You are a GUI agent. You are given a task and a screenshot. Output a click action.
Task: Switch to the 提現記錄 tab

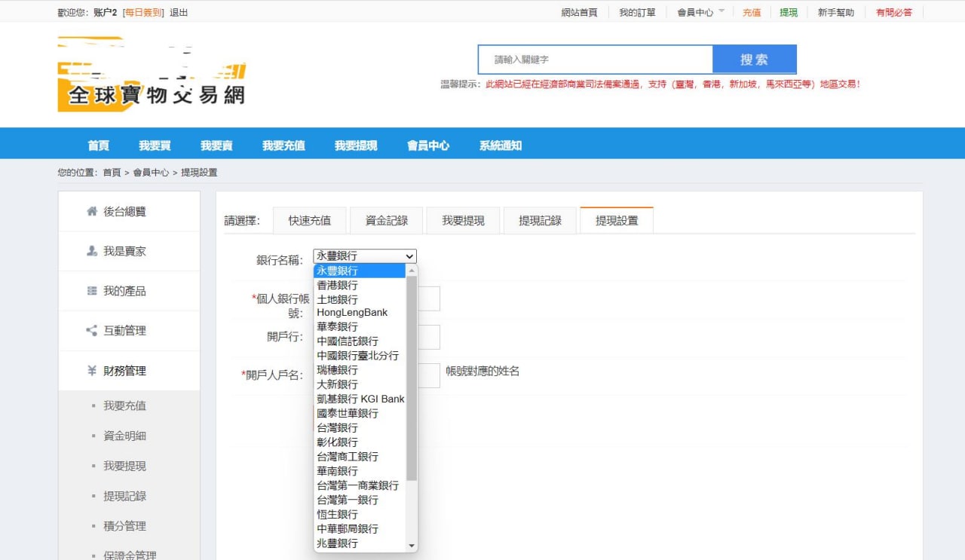click(540, 221)
